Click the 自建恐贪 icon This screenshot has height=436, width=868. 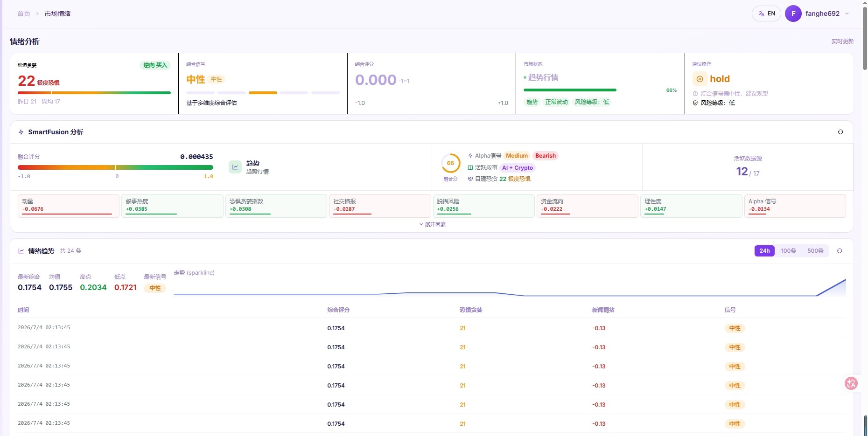(x=470, y=179)
